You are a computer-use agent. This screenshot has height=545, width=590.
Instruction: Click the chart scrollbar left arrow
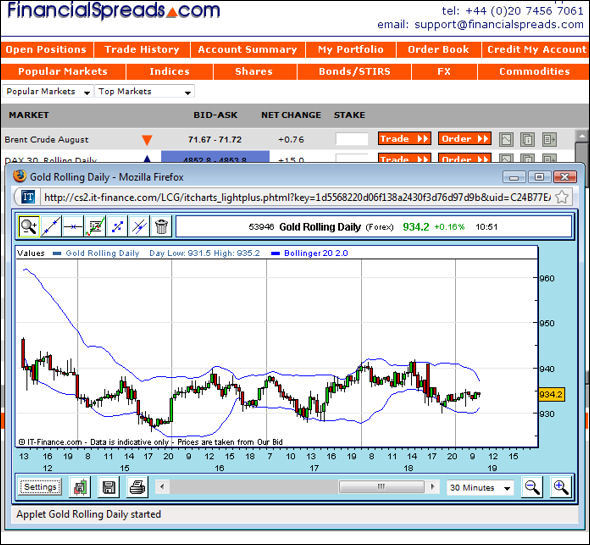point(162,487)
